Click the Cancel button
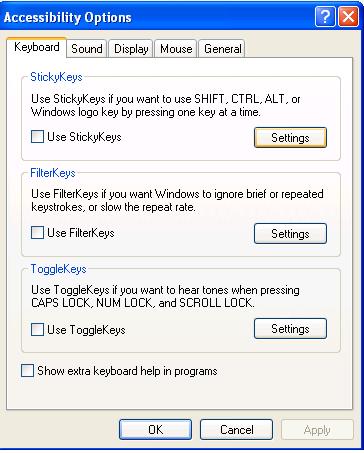Screen dimensions: 364x453 point(236,429)
